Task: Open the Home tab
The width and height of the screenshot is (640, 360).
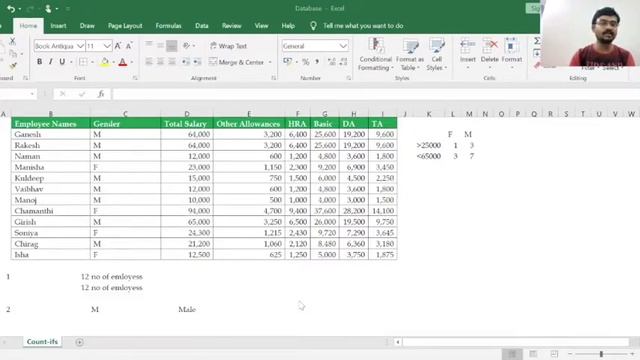Action: point(28,26)
